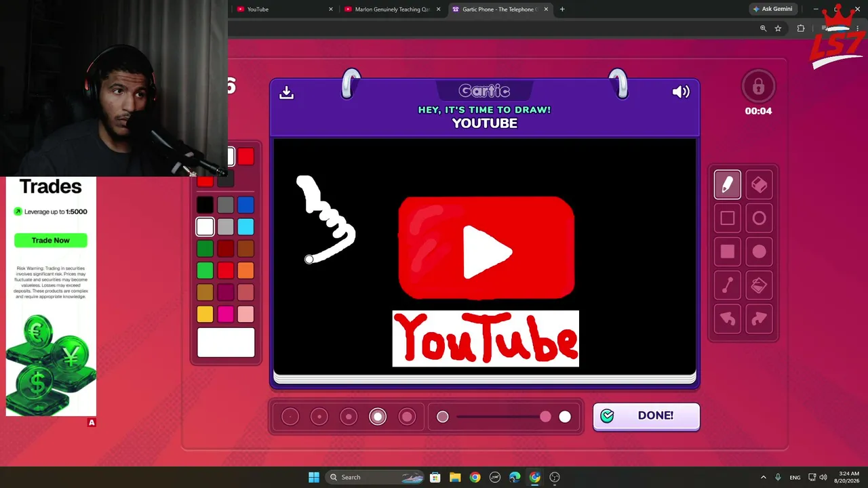This screenshot has width=868, height=488.
Task: Download the drawing with the download icon
Action: pos(286,92)
